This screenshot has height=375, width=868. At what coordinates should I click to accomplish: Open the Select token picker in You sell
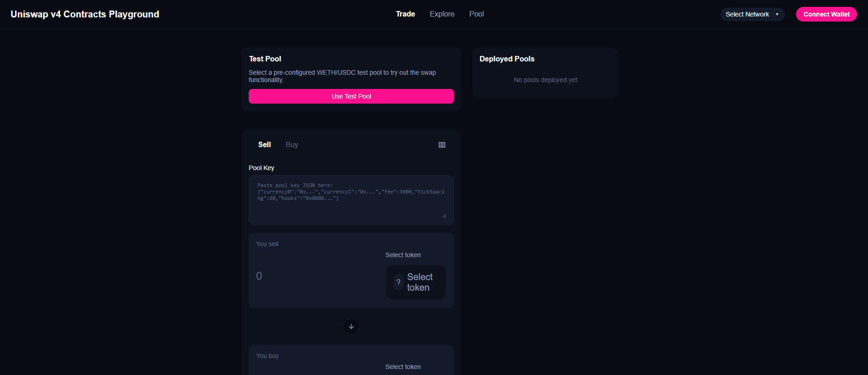(416, 282)
